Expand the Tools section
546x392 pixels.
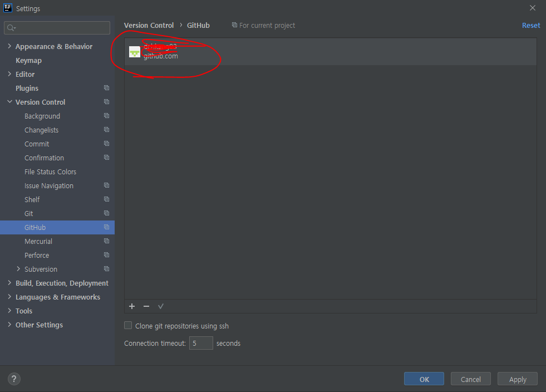coord(9,311)
